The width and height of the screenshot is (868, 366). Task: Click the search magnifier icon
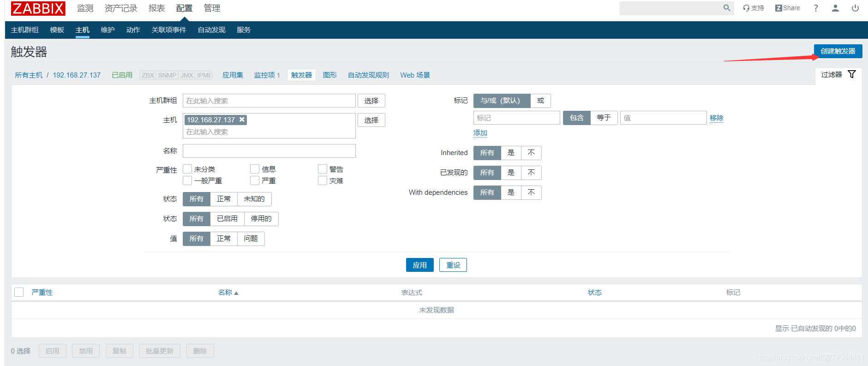(727, 8)
